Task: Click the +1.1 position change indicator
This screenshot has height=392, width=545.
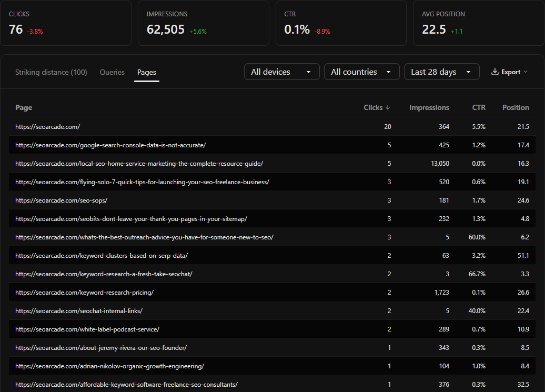Action: click(x=457, y=32)
